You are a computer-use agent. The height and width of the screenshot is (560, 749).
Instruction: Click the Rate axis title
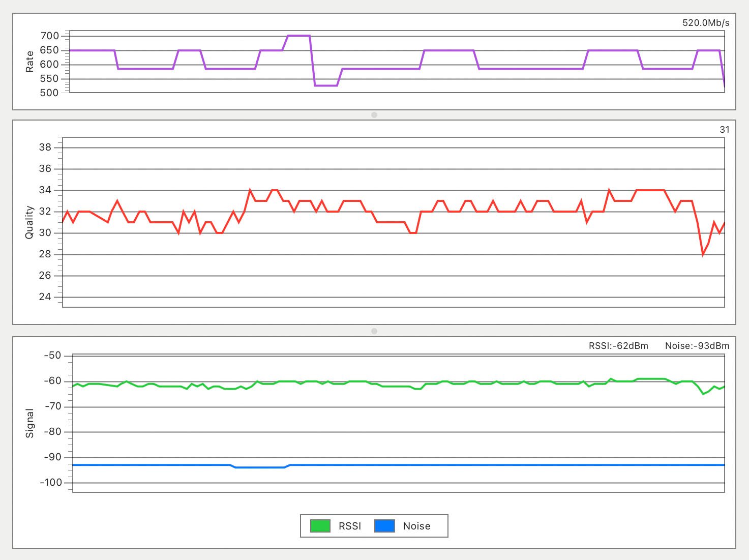29,62
